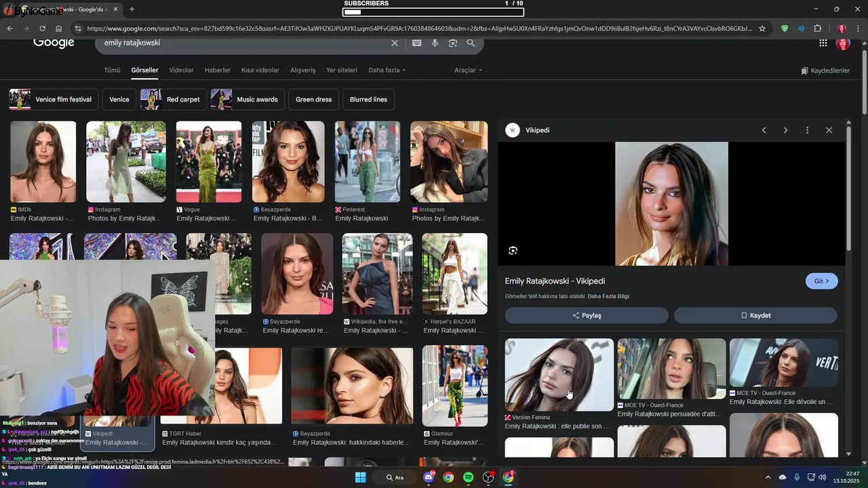Switch to Kısa videolar tab

coord(260,70)
